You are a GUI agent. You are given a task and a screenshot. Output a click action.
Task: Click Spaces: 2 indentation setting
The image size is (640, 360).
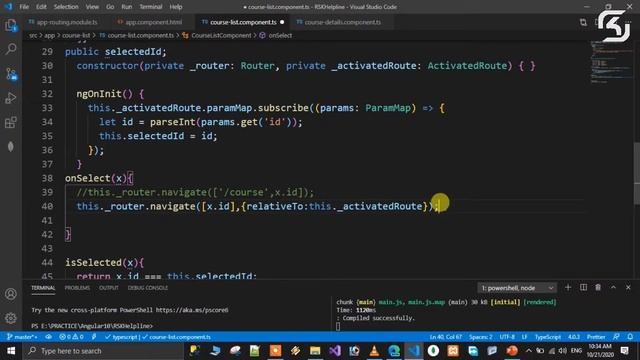[480, 337]
